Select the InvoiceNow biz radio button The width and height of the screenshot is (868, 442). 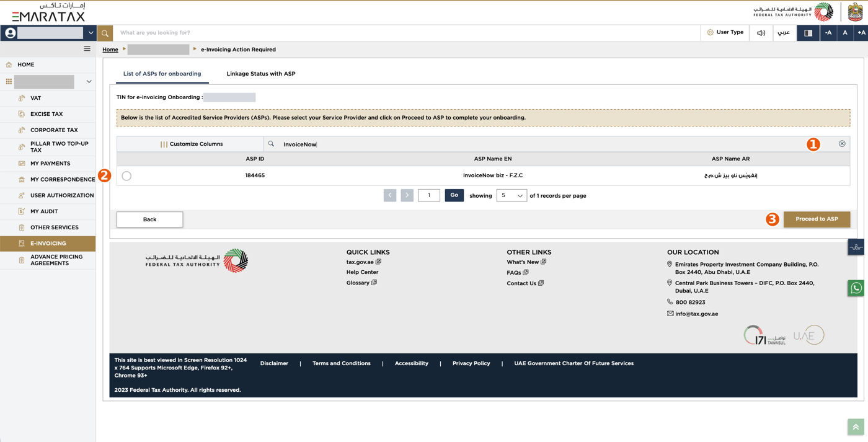tap(126, 176)
